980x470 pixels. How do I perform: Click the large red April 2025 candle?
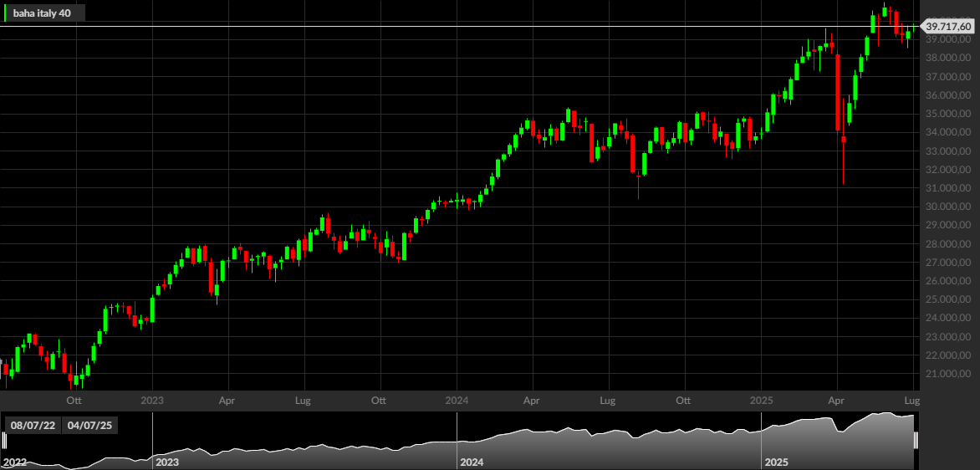[838, 93]
